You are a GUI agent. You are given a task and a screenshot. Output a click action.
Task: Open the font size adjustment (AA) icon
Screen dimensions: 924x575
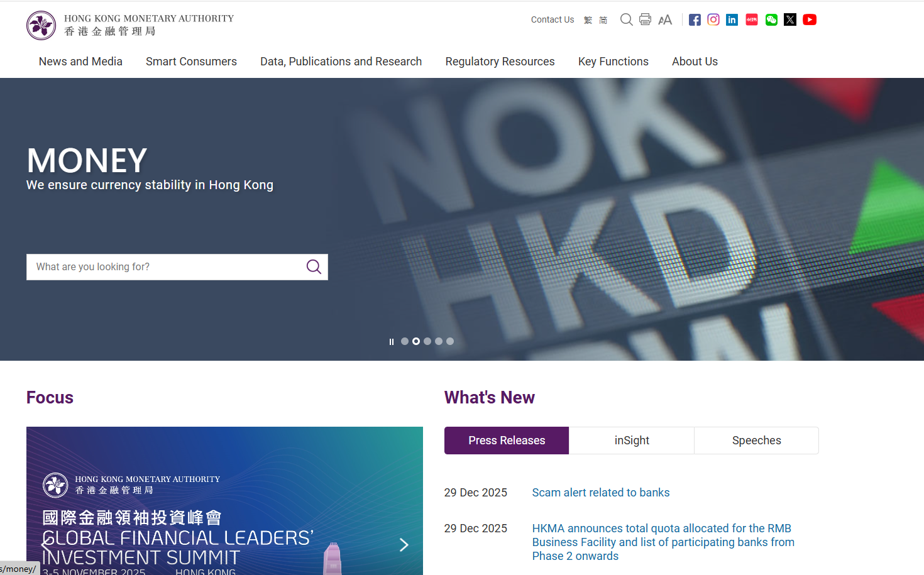665,19
